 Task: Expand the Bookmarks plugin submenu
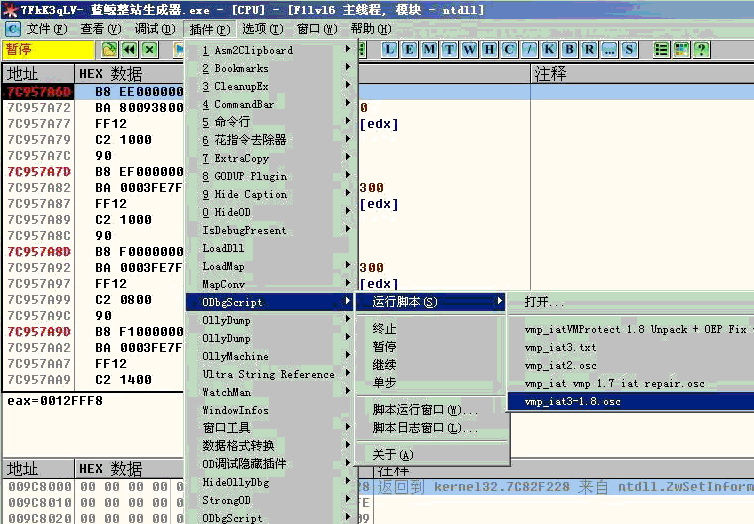pyautogui.click(x=271, y=68)
